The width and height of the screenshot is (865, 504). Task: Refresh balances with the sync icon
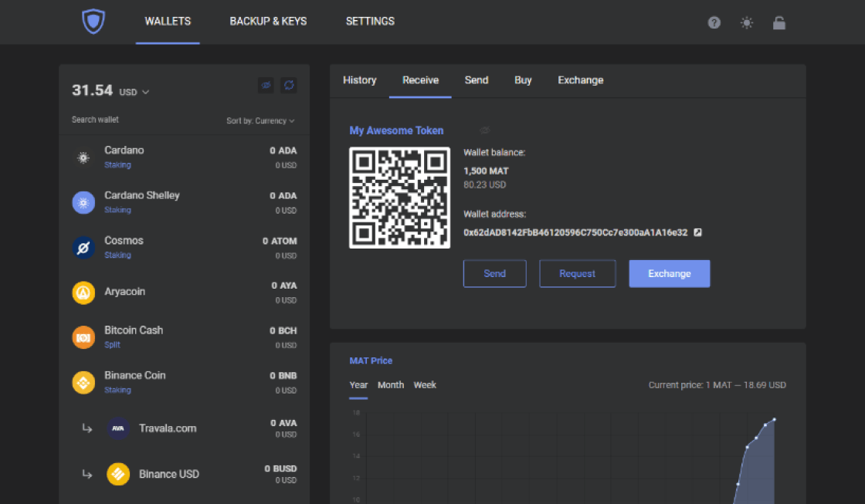coord(289,85)
